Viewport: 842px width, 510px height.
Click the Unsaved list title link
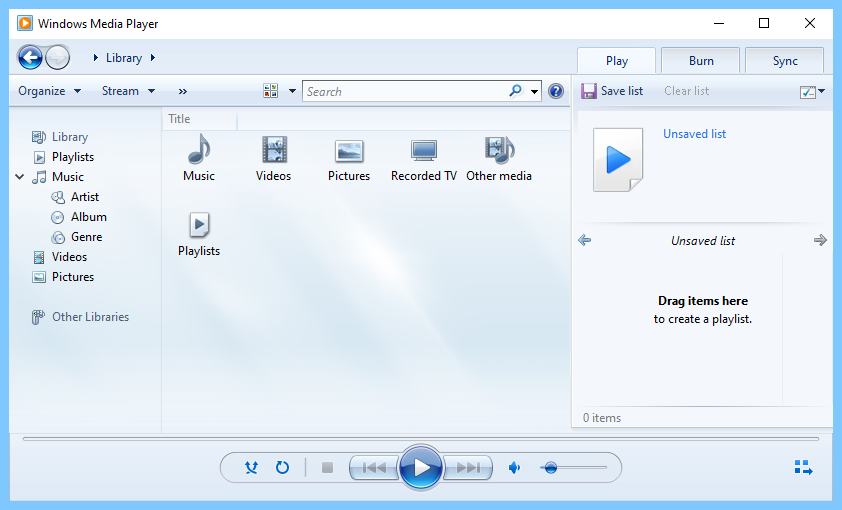point(694,134)
